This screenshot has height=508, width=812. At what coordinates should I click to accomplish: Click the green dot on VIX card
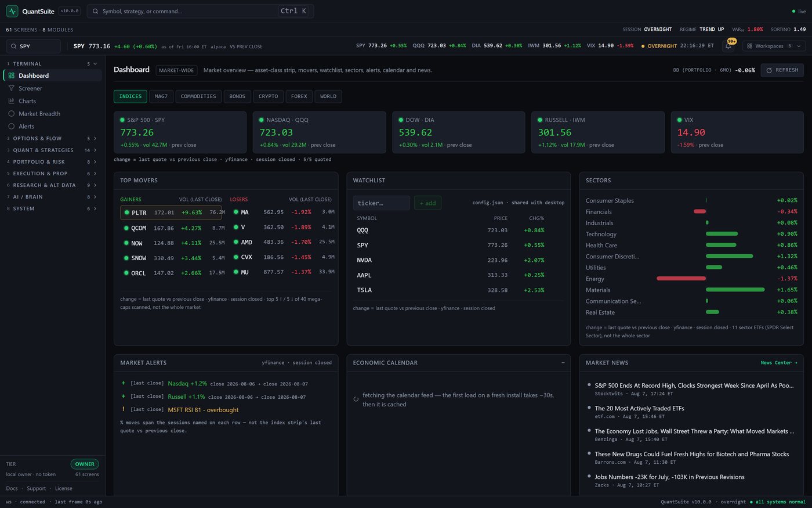coord(679,120)
